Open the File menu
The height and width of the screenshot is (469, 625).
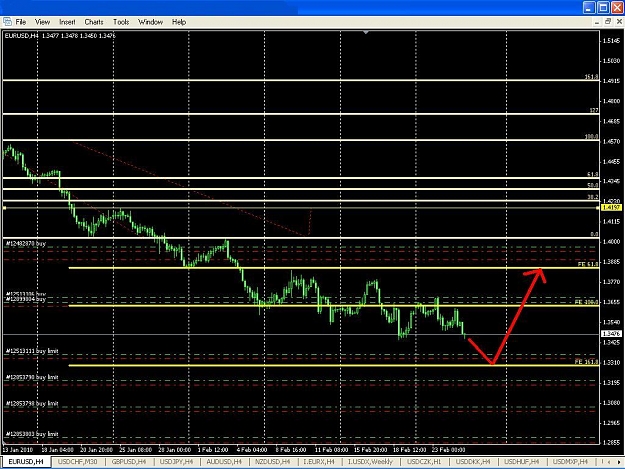pyautogui.click(x=20, y=22)
